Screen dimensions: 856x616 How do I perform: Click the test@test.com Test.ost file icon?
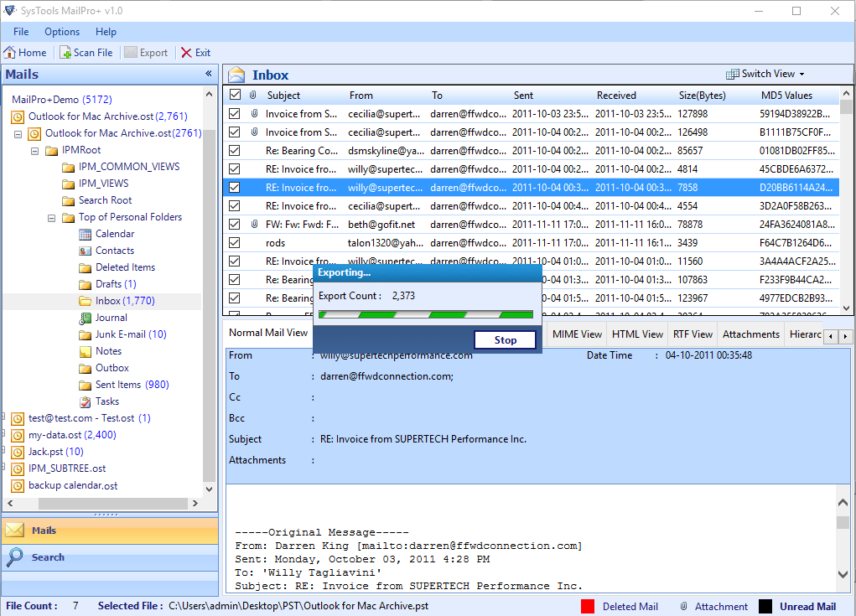click(x=18, y=418)
